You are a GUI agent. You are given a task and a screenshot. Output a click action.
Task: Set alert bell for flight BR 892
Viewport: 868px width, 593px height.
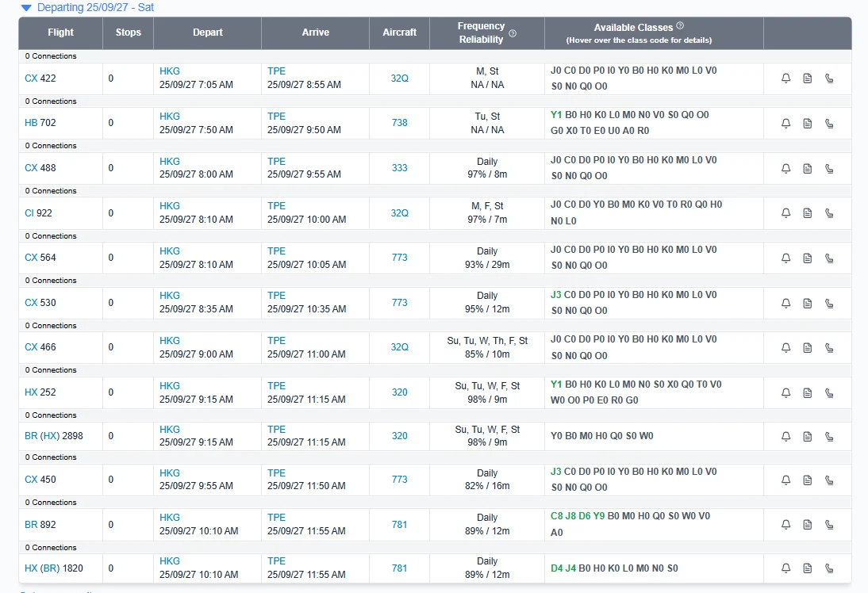coord(785,524)
